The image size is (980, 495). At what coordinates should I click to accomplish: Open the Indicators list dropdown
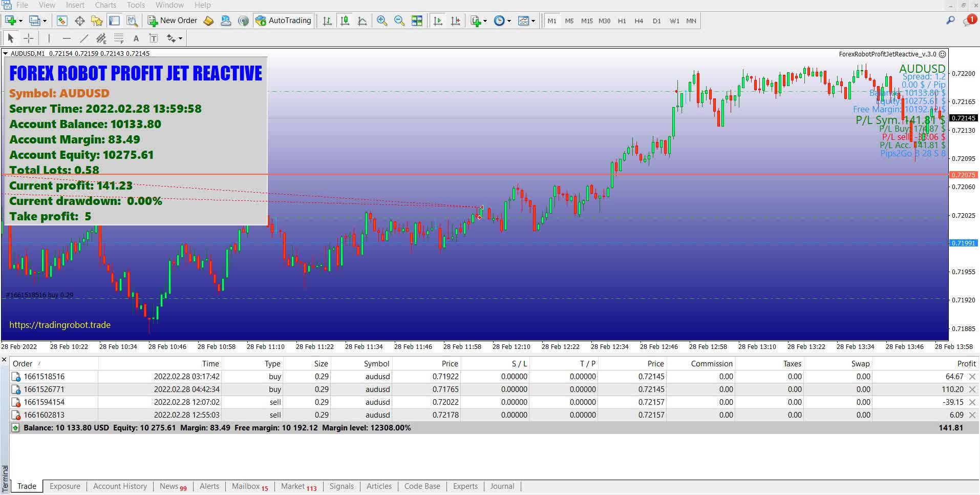tap(479, 21)
